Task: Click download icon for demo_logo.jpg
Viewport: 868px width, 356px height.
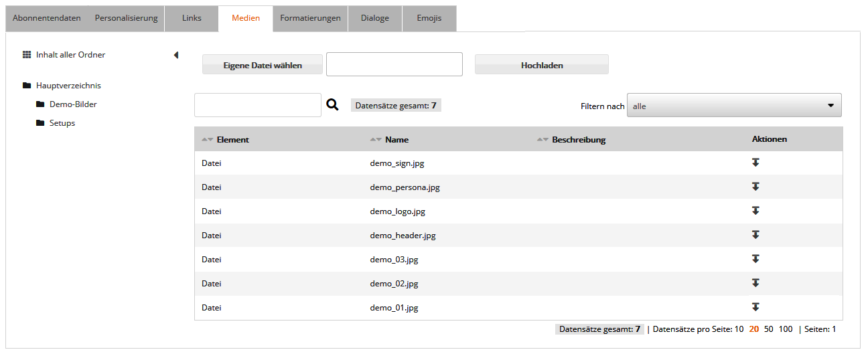Action: pos(755,211)
